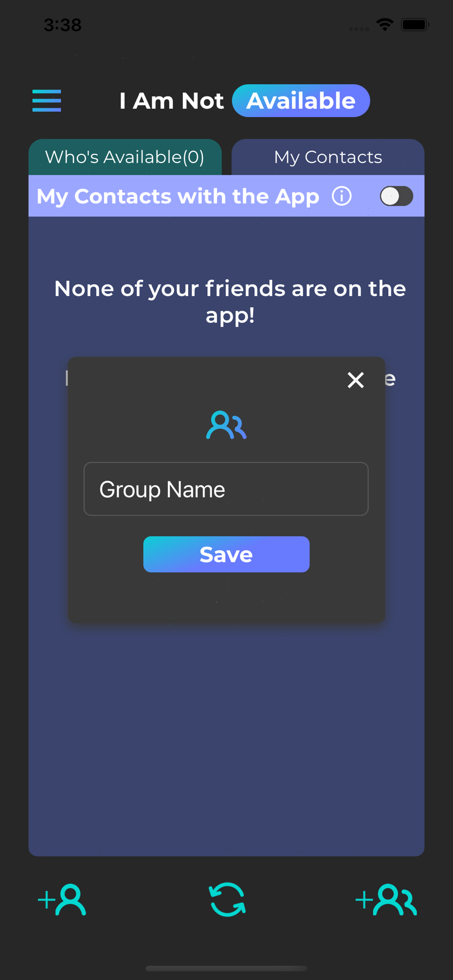The width and height of the screenshot is (453, 980).
Task: Tap the 3:38 clock in the status bar
Action: pos(63,24)
